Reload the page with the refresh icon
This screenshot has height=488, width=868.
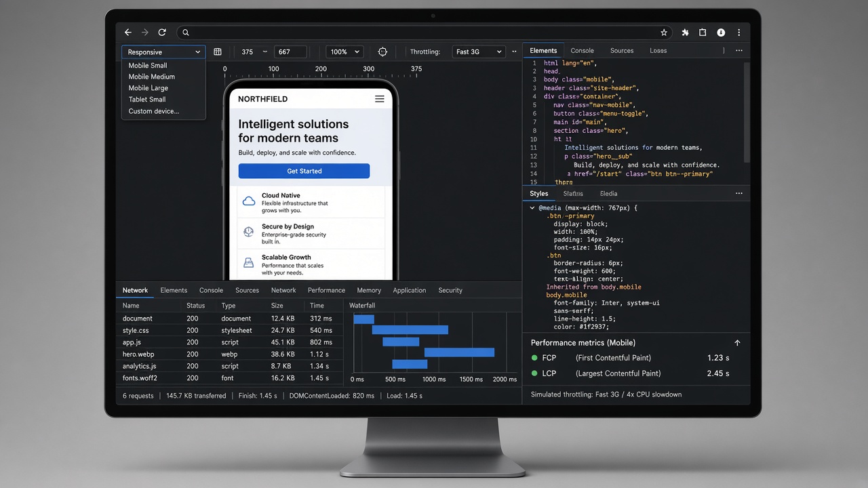pyautogui.click(x=162, y=33)
